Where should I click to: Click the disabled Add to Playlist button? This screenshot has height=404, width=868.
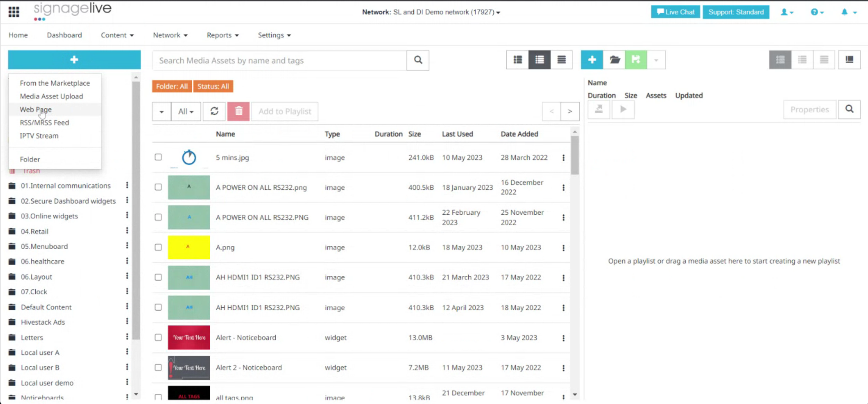coord(285,111)
